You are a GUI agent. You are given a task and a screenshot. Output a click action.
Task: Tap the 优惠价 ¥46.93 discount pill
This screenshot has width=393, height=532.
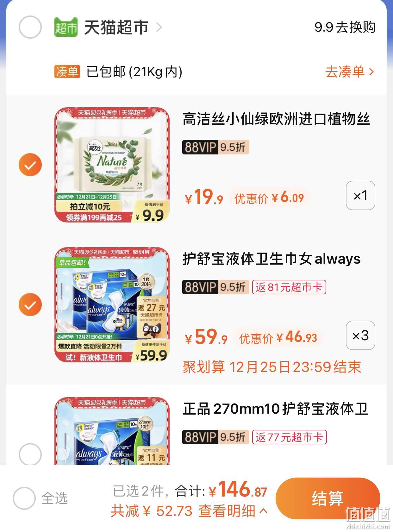tap(278, 338)
